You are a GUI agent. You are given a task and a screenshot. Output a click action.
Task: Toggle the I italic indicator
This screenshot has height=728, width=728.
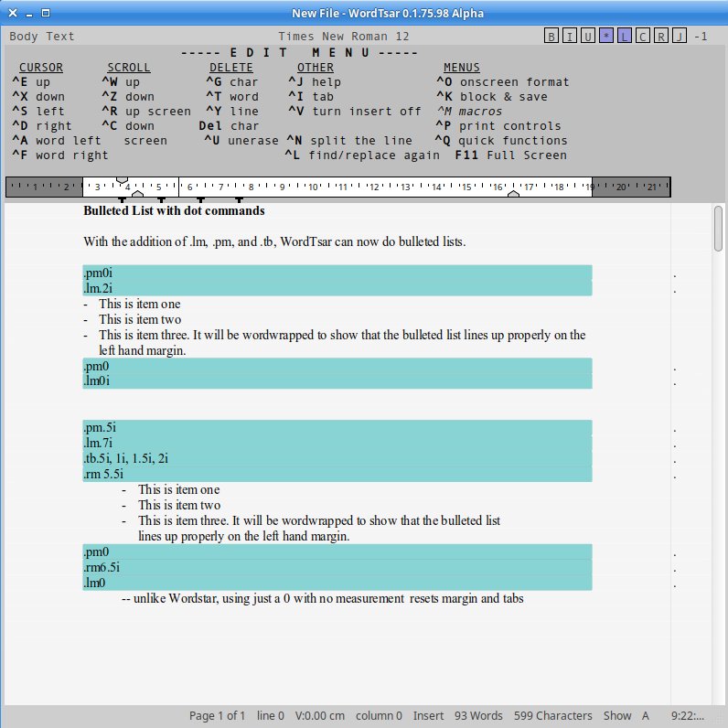569,36
